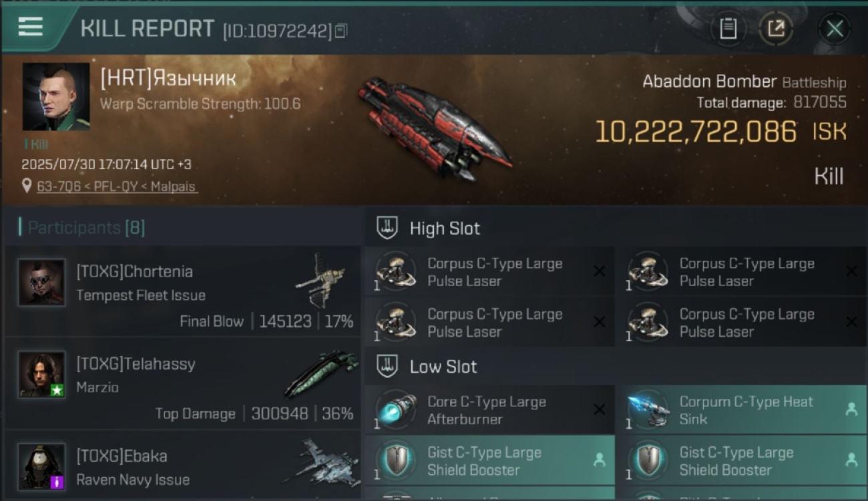Click the left Gist C-Type Large Shield Booster

click(x=489, y=461)
